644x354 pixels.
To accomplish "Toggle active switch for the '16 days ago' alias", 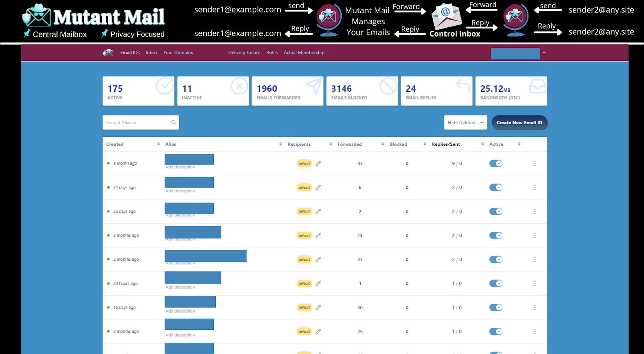I will [x=496, y=307].
